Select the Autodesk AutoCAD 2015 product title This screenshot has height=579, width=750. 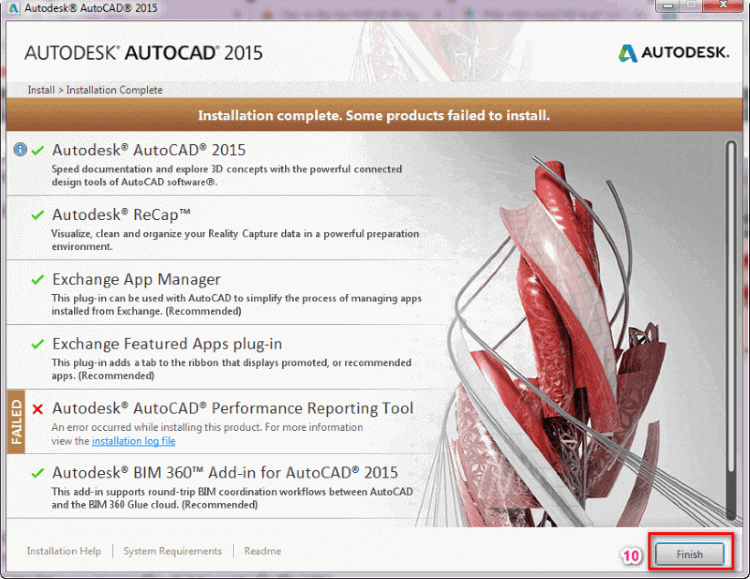(149, 150)
